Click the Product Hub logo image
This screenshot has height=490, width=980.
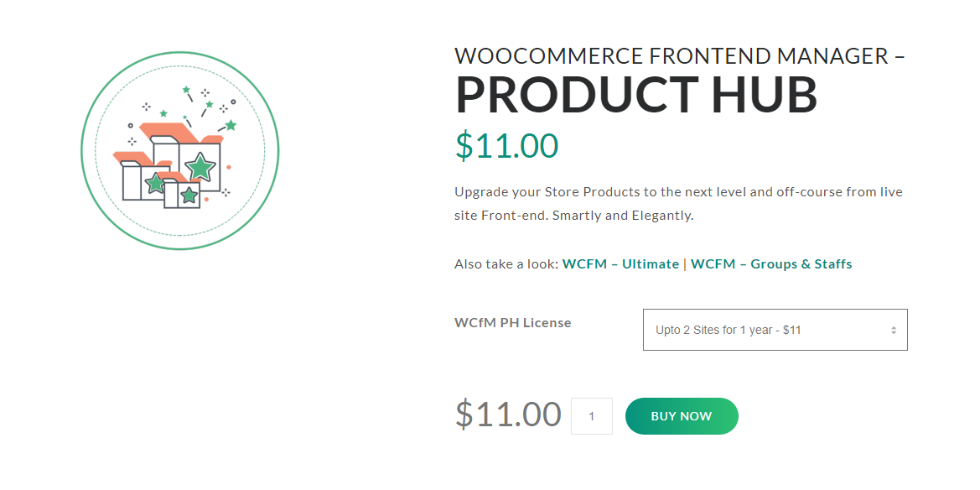tap(179, 151)
